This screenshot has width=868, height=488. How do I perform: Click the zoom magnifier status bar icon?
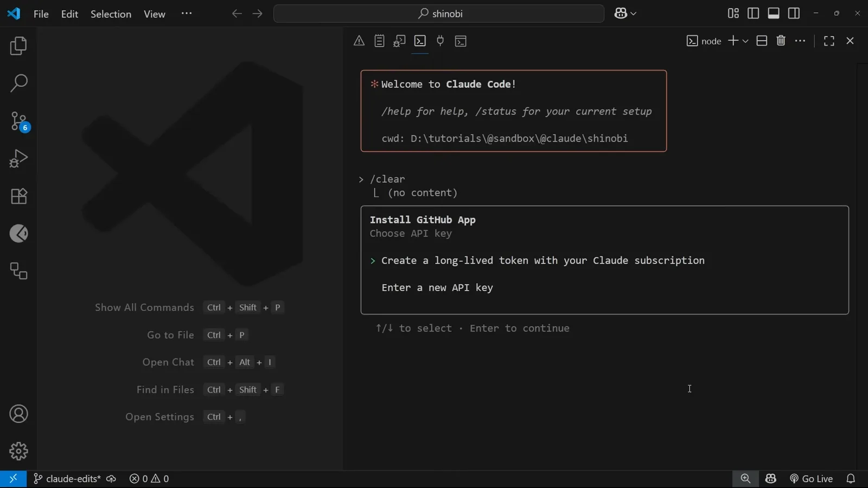[x=745, y=479]
